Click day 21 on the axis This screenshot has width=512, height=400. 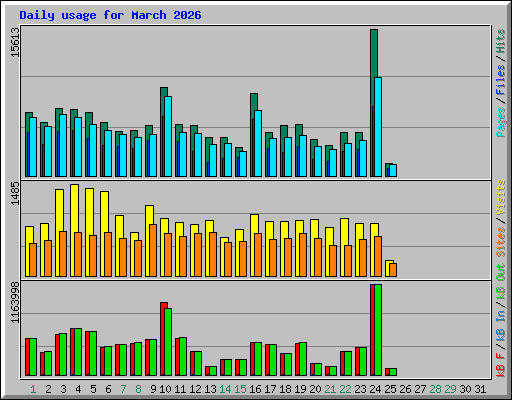click(x=330, y=389)
